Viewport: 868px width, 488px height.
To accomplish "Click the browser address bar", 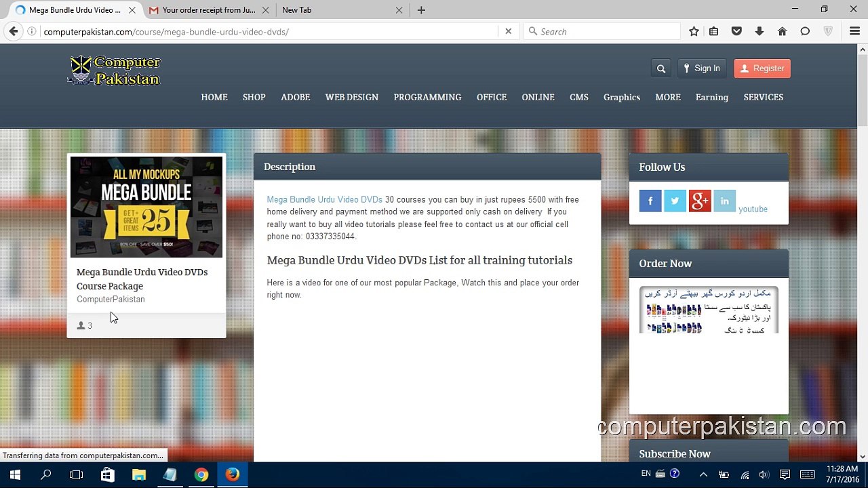I will (x=270, y=31).
